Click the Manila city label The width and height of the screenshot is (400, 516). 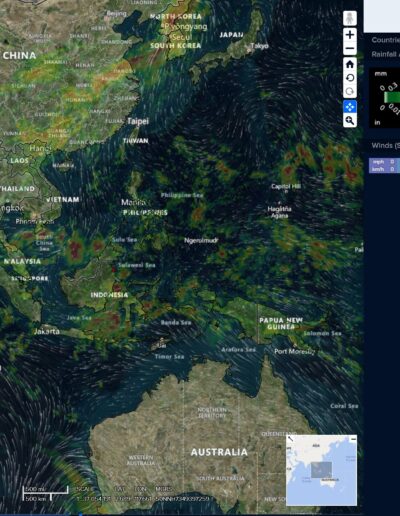pyautogui.click(x=133, y=202)
